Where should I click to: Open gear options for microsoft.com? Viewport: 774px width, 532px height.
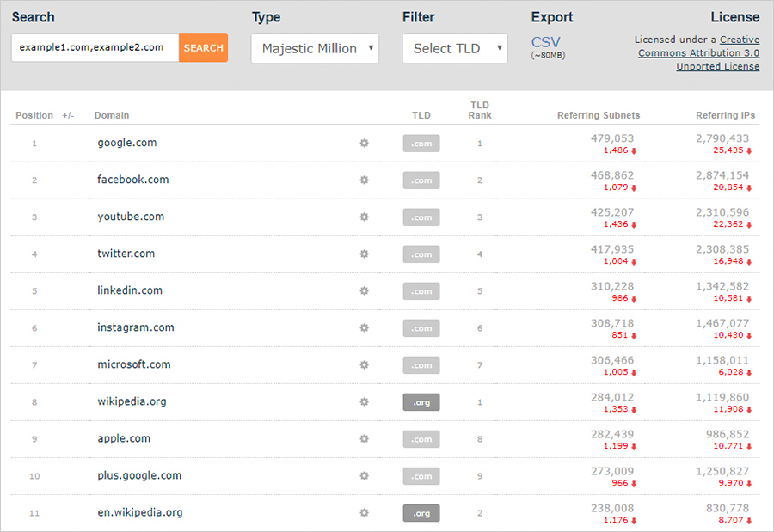pyautogui.click(x=365, y=365)
